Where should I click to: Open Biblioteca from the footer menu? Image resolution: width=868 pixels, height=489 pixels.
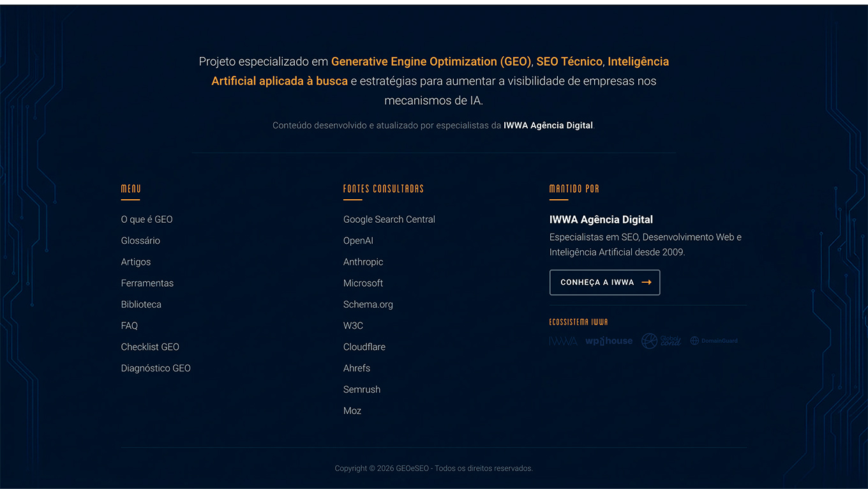(x=141, y=305)
